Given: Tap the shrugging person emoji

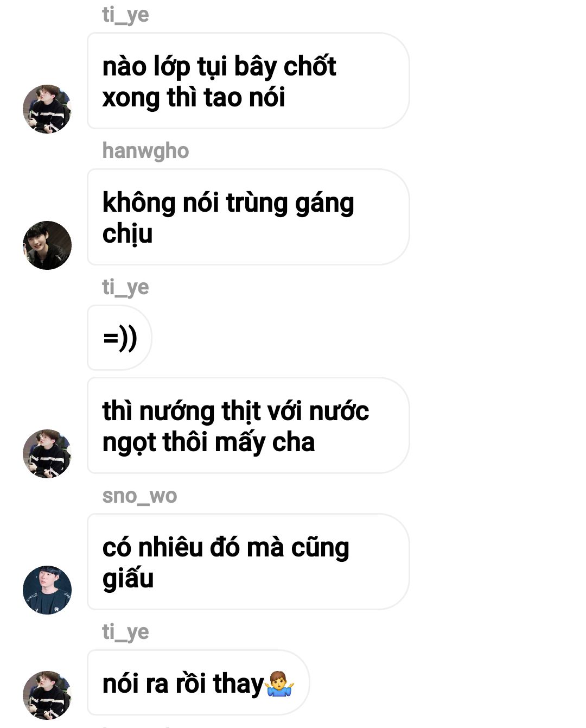Looking at the screenshot, I should (x=280, y=684).
